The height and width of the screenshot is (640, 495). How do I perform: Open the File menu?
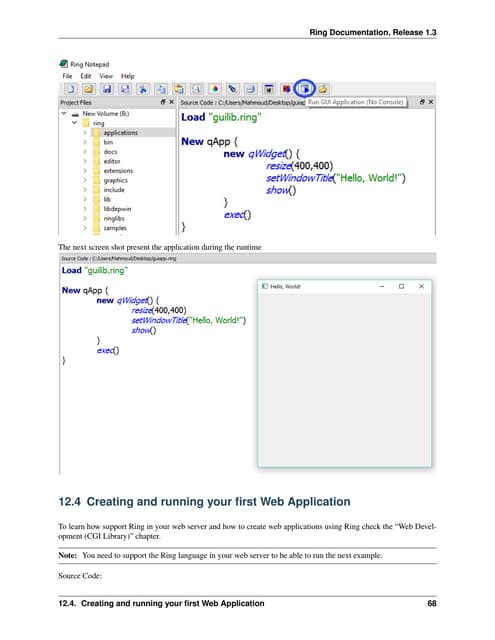67,76
